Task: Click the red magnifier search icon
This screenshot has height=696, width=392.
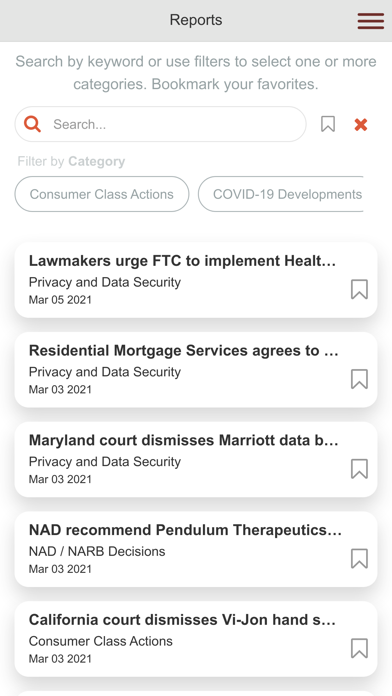Action: pos(32,124)
